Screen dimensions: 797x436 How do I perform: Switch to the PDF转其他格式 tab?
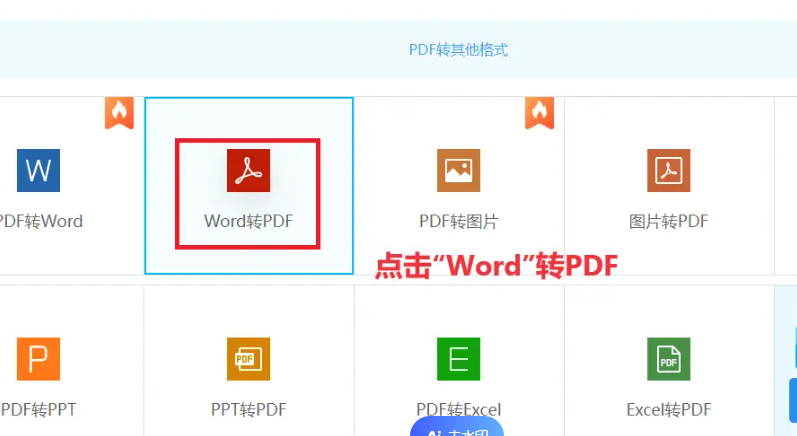pyautogui.click(x=458, y=50)
